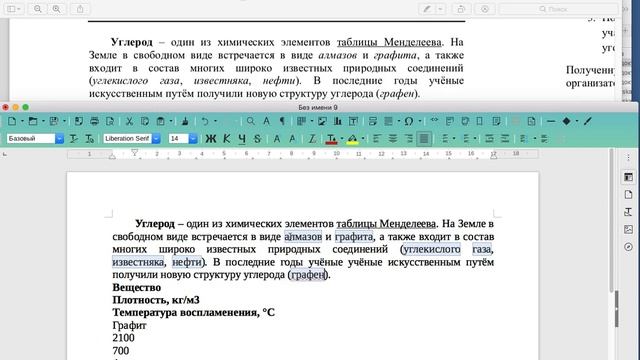The width and height of the screenshot is (640, 360).
Task: Expand the New document dropdown arrow
Action: [x=22, y=121]
